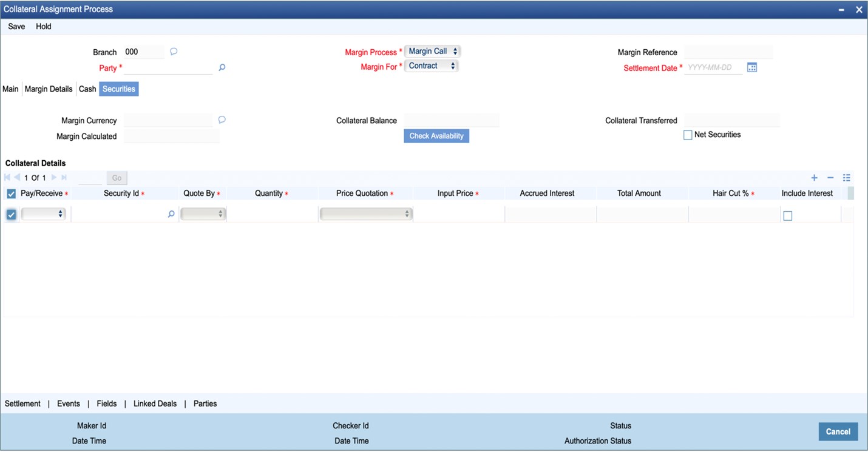Open the Quote By dropdown in the row
868x452 pixels.
[x=203, y=214]
